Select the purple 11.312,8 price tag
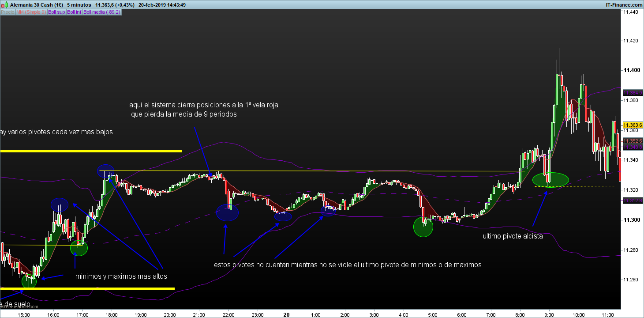Image resolution: width=644 pixels, height=318 pixels. (633, 201)
